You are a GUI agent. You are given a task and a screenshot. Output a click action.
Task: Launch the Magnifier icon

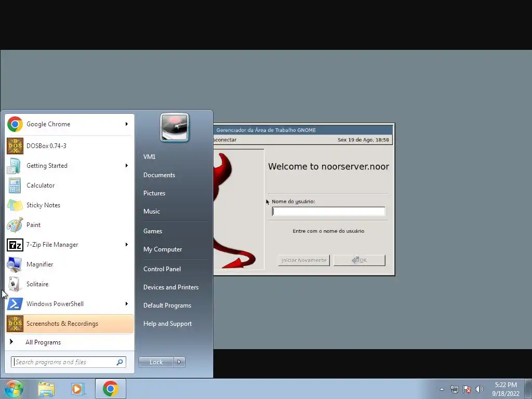click(x=15, y=264)
